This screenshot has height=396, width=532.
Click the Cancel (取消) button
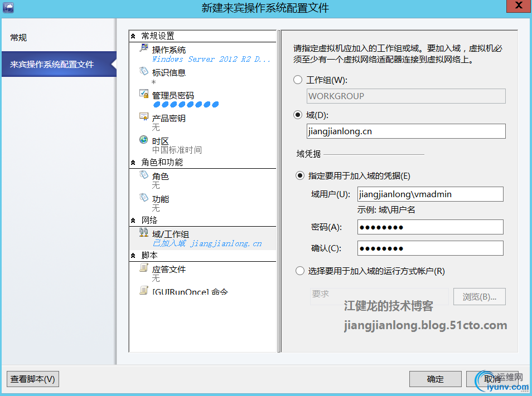pyautogui.click(x=492, y=379)
